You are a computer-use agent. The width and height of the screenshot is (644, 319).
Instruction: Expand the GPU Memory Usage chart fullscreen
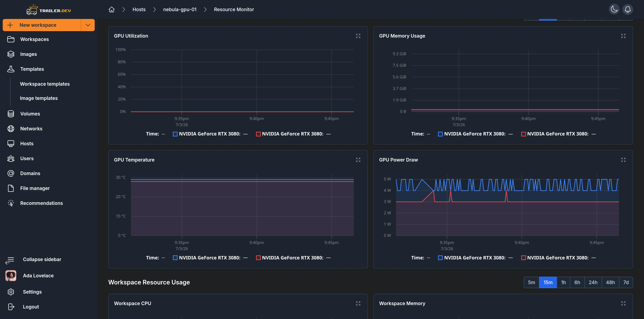click(623, 36)
